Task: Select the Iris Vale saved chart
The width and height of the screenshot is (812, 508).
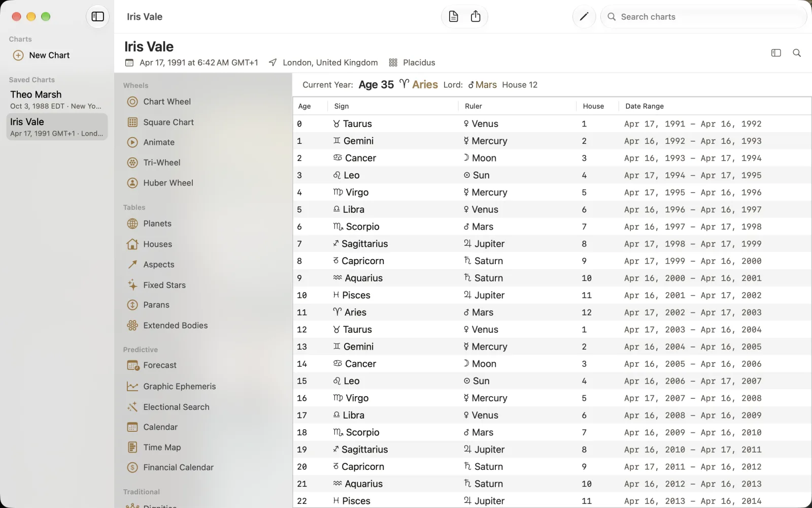Action: click(57, 127)
